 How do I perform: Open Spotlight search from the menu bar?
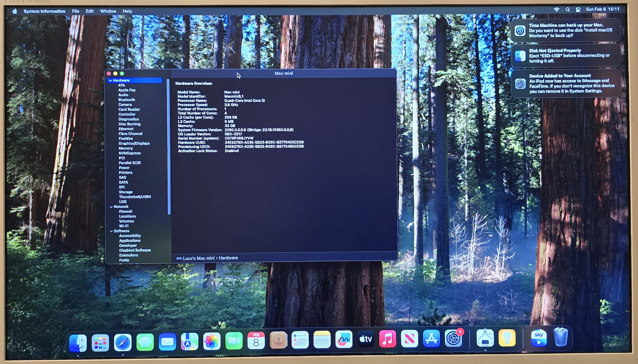point(567,10)
